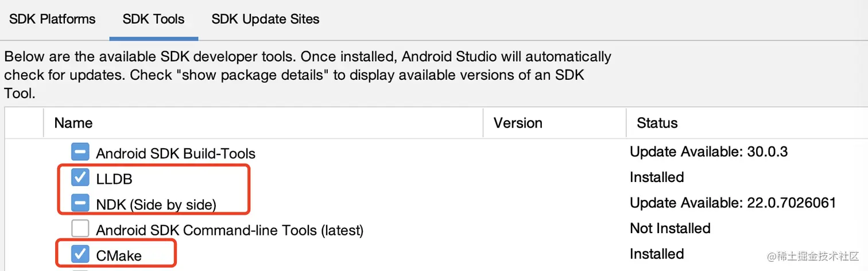Screen dimensions: 868x271
Task: Click the 'Not Installed' status text
Action: (670, 228)
